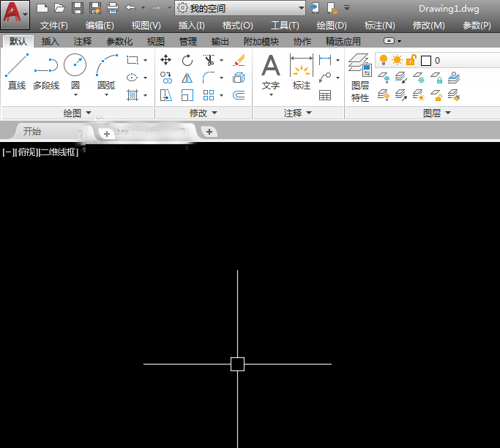Open the Trim tool dropdown arrow
The height and width of the screenshot is (448, 500).
click(x=221, y=60)
